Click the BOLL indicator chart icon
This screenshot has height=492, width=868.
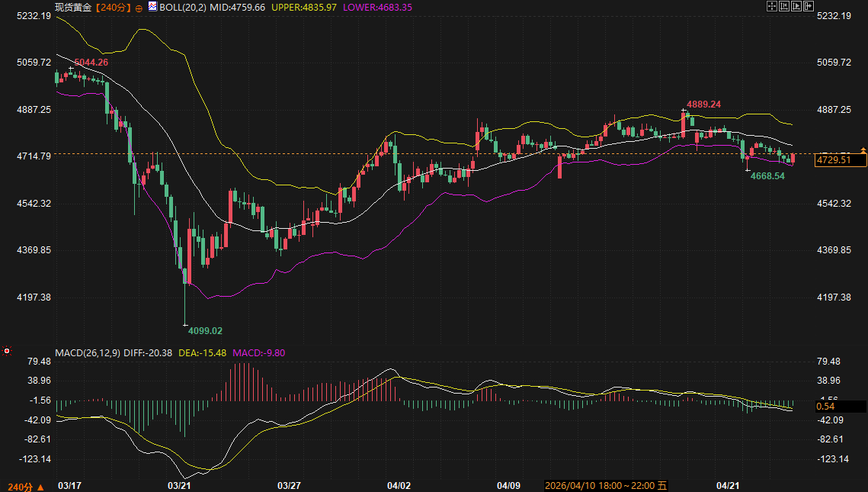coord(152,7)
